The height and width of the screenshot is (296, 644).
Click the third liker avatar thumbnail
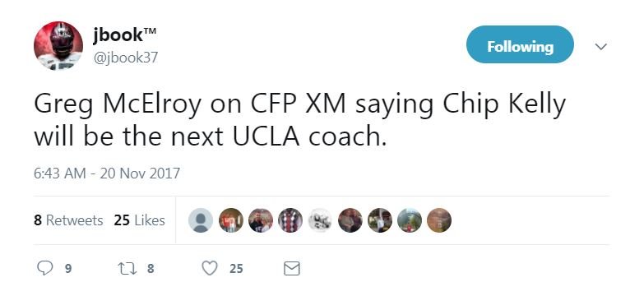pos(261,220)
